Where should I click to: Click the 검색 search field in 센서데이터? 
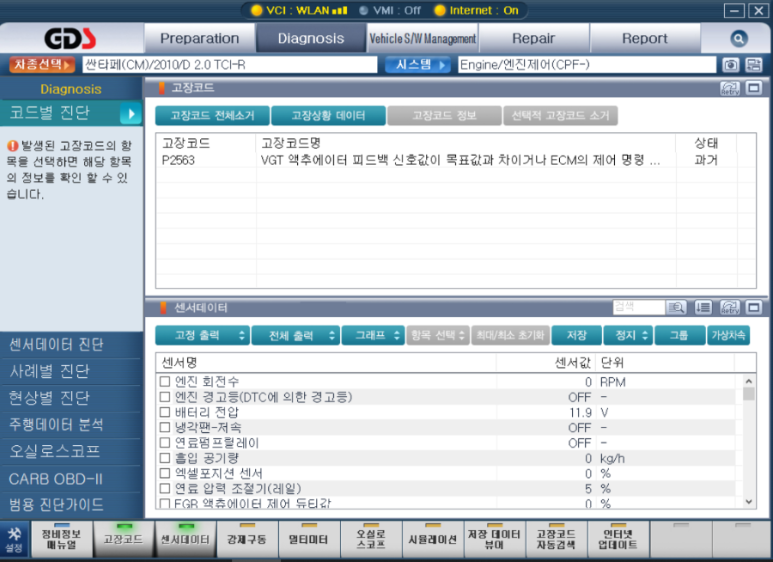pyautogui.click(x=639, y=307)
